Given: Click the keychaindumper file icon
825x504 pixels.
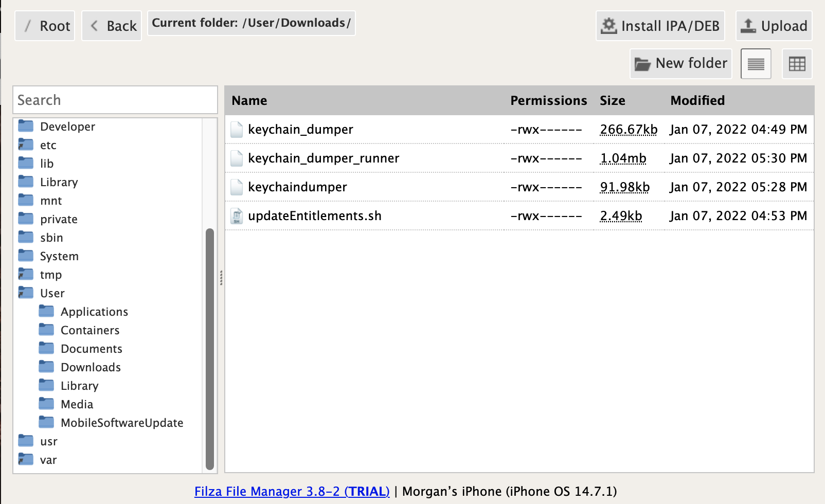Looking at the screenshot, I should tap(237, 187).
